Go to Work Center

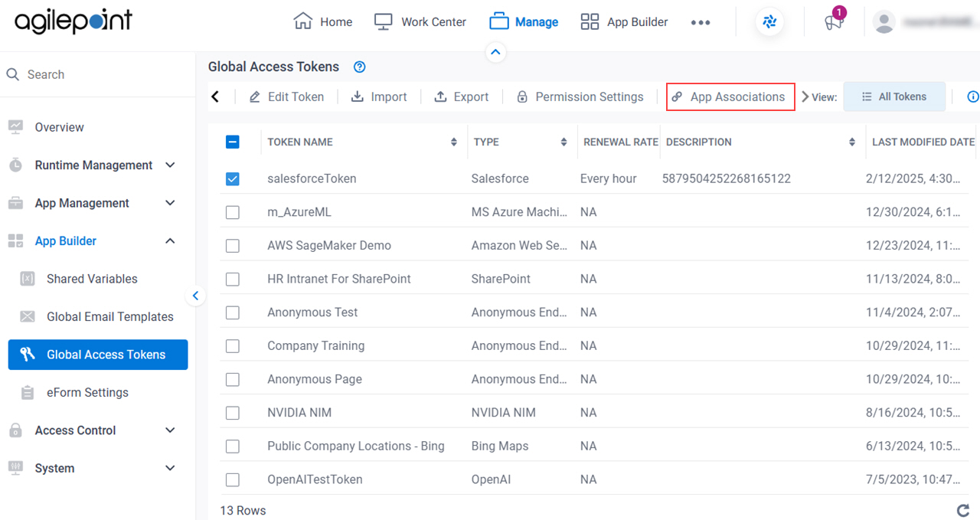420,22
